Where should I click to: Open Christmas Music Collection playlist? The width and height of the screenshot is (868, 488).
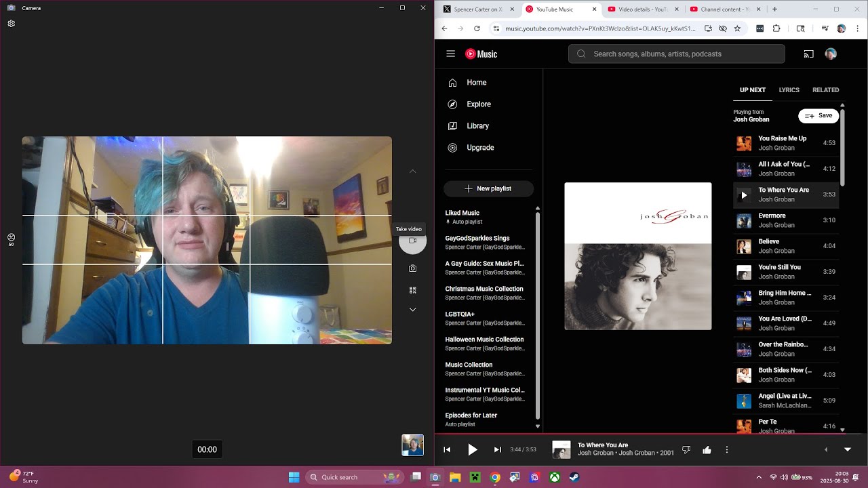tap(486, 293)
